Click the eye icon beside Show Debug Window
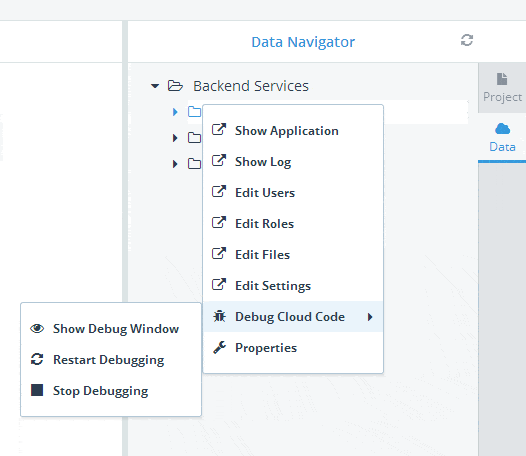This screenshot has height=456, width=526. point(37,328)
